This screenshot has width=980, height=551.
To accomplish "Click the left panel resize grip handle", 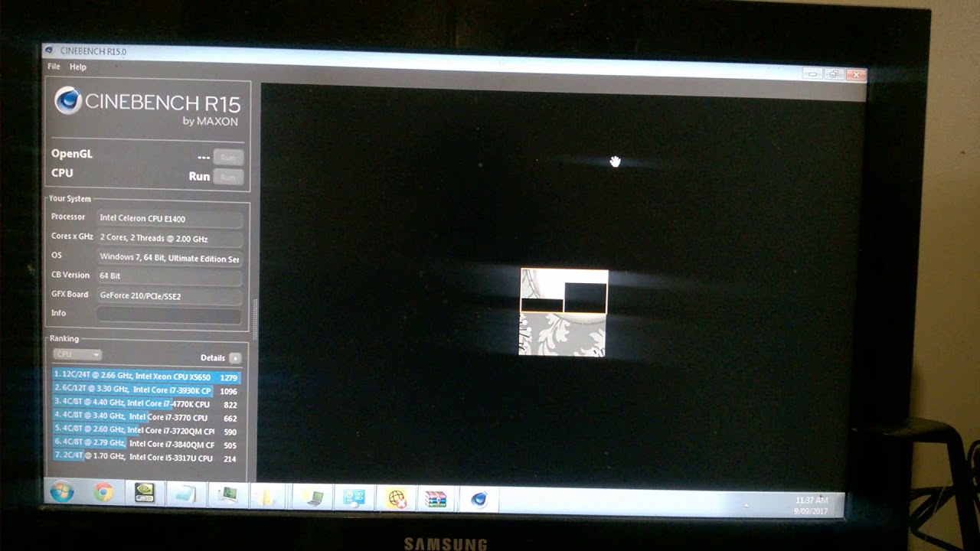I will point(255,319).
